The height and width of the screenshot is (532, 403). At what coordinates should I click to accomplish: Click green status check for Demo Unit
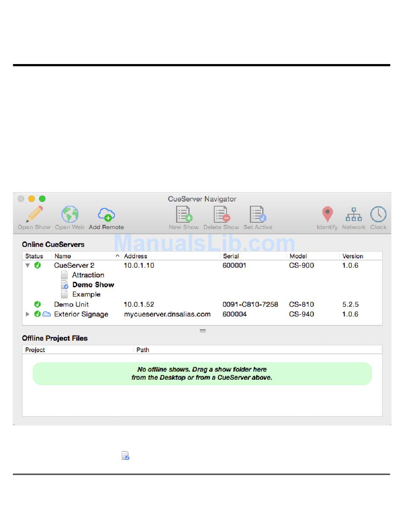click(37, 304)
